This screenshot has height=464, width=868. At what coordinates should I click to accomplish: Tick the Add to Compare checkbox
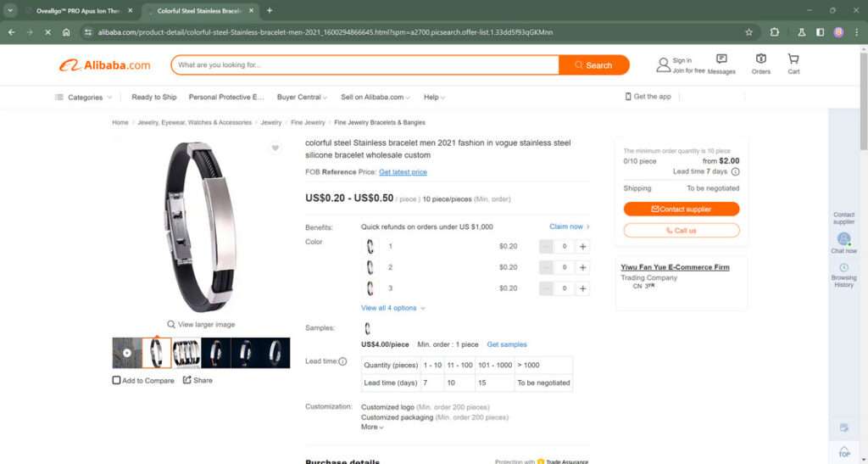point(116,380)
